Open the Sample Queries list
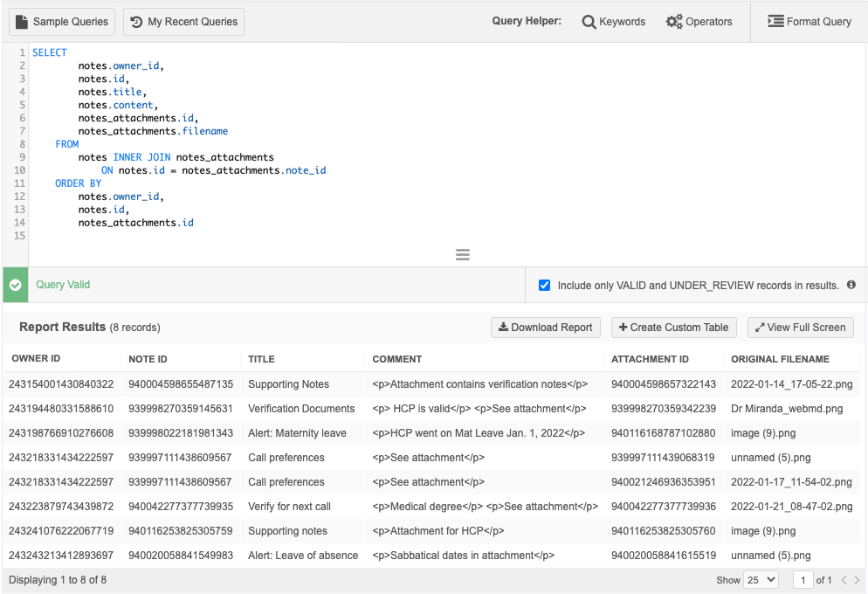868x594 pixels. point(62,22)
